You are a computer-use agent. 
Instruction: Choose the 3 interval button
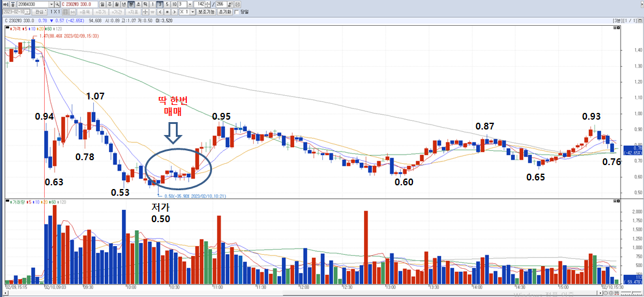[x=160, y=4]
